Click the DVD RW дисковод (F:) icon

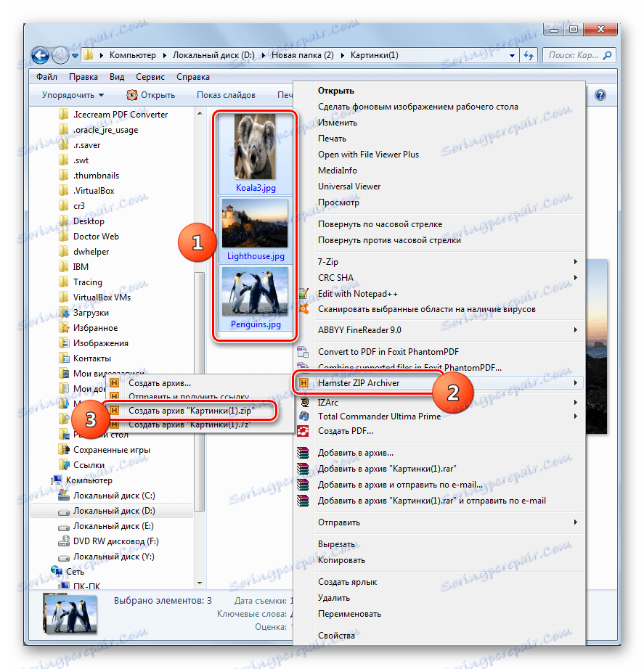click(x=64, y=541)
